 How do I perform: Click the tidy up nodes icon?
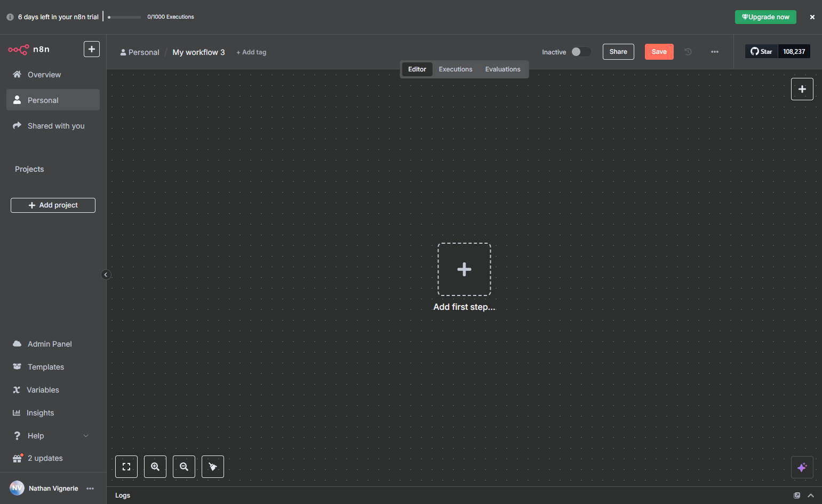pyautogui.click(x=213, y=467)
